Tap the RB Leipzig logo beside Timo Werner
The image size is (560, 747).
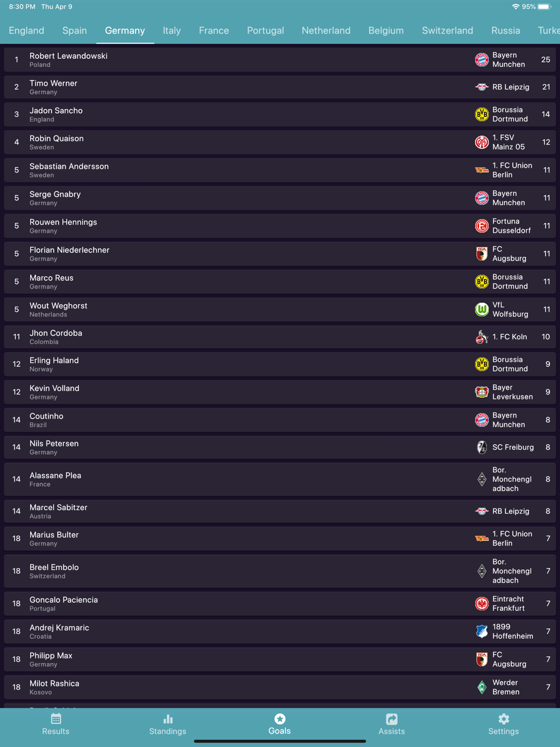click(x=482, y=87)
